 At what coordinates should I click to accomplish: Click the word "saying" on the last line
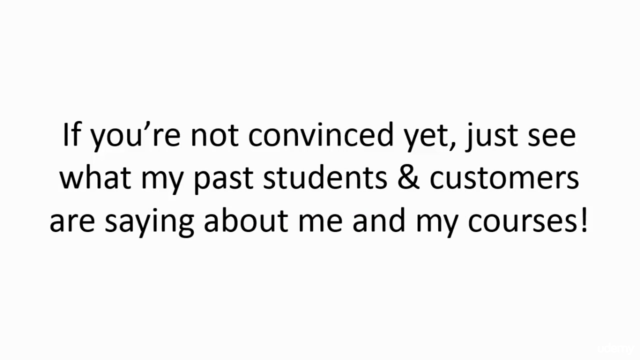(149, 224)
